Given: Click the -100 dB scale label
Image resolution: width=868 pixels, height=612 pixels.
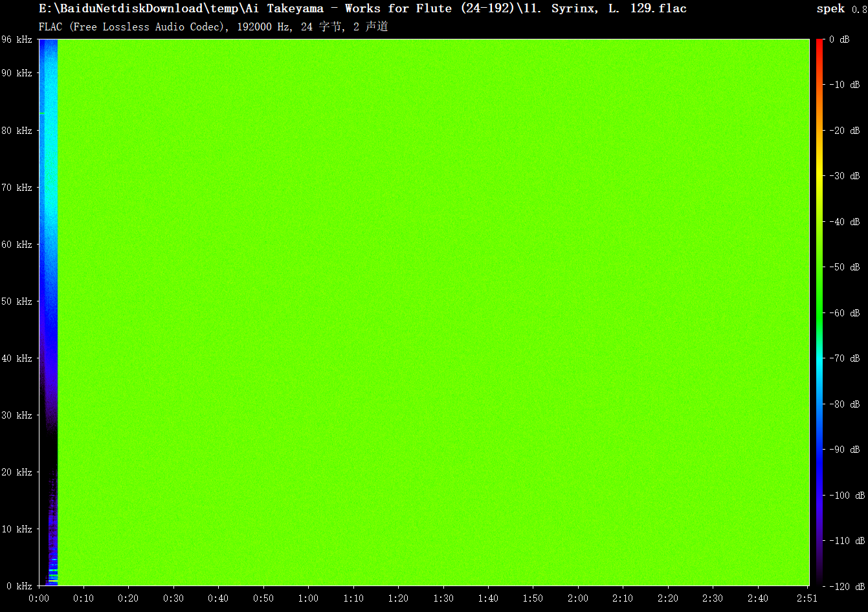Looking at the screenshot, I should point(847,496).
